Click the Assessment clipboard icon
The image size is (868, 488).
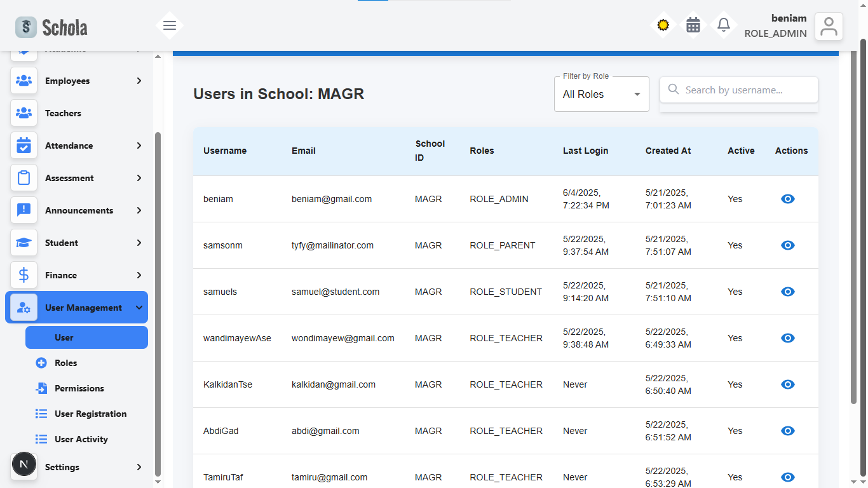24,178
